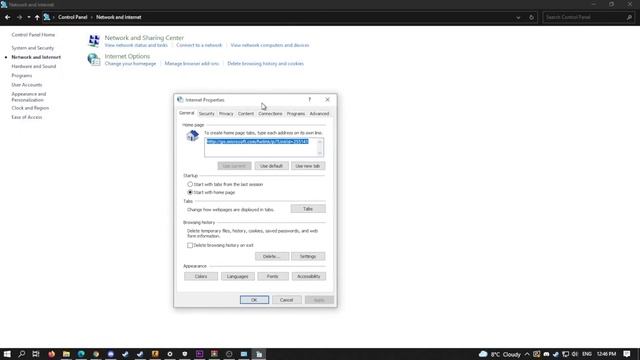The height and width of the screenshot is (360, 640).
Task: Confirm with the OK button
Action: [x=254, y=300]
